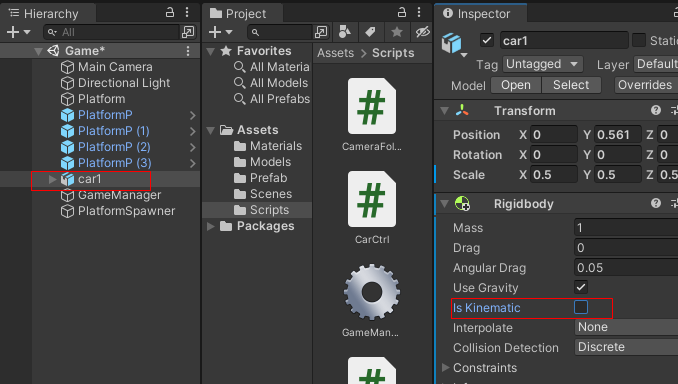Open the Untagged tag dropdown
The height and width of the screenshot is (384, 678).
coord(543,64)
